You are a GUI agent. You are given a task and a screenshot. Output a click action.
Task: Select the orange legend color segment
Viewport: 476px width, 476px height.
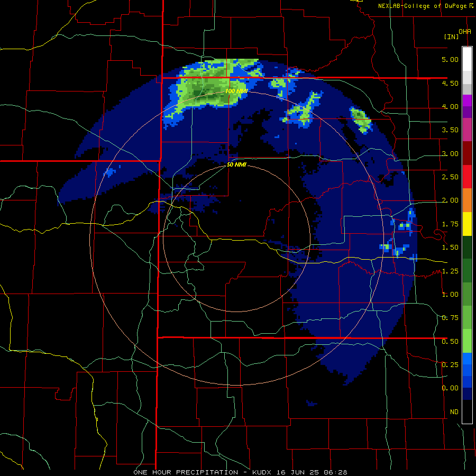(x=467, y=200)
